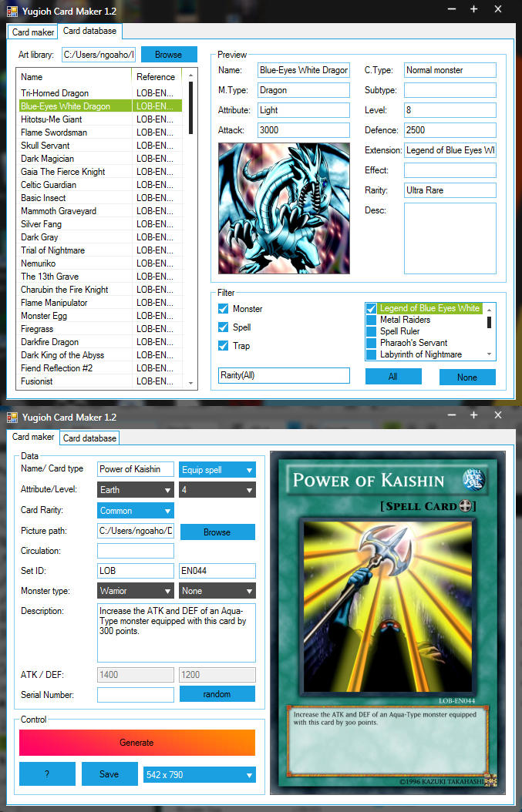The image size is (522, 812).
Task: Switch to Card database tab in lower window
Action: pos(89,438)
